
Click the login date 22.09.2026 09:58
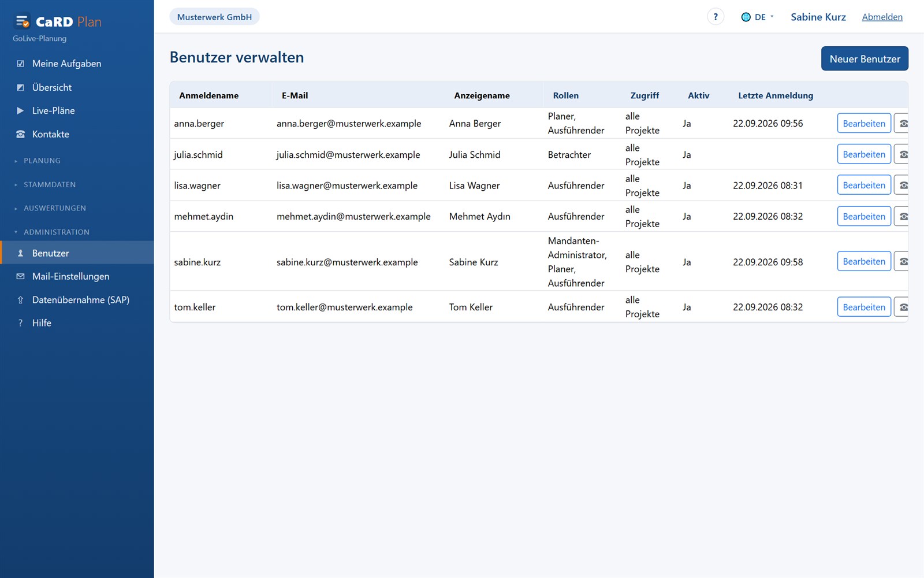[x=767, y=262]
